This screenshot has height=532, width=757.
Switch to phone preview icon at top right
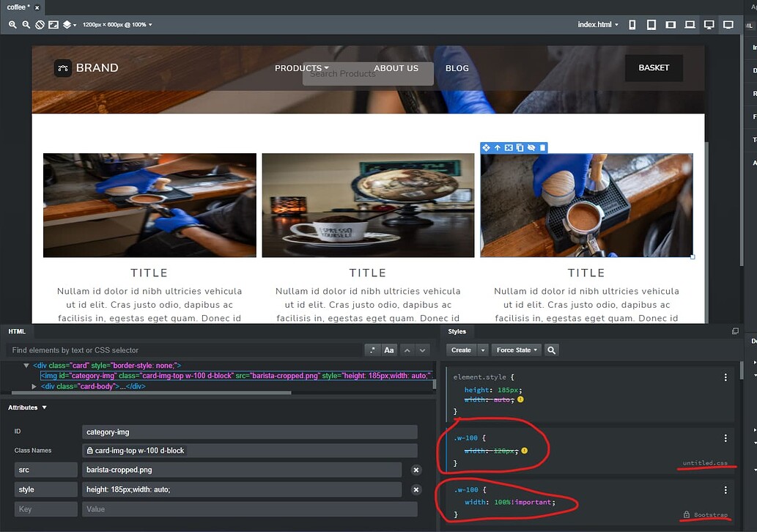pos(632,24)
